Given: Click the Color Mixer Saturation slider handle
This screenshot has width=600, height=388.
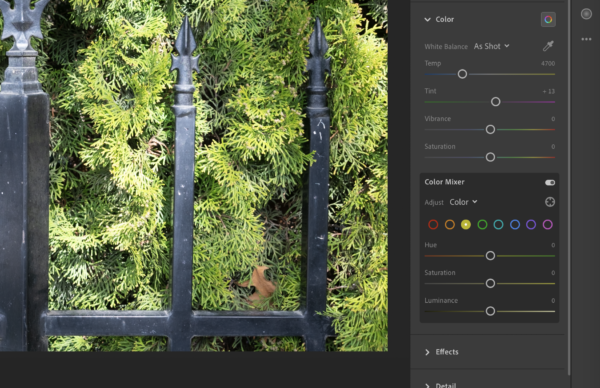Looking at the screenshot, I should (490, 284).
